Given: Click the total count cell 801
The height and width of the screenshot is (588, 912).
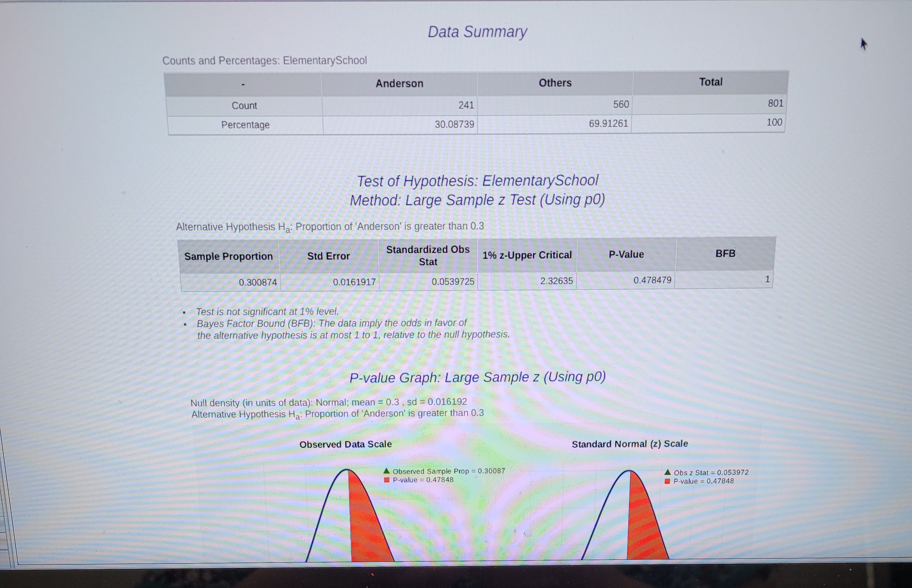Looking at the screenshot, I should point(776,103).
